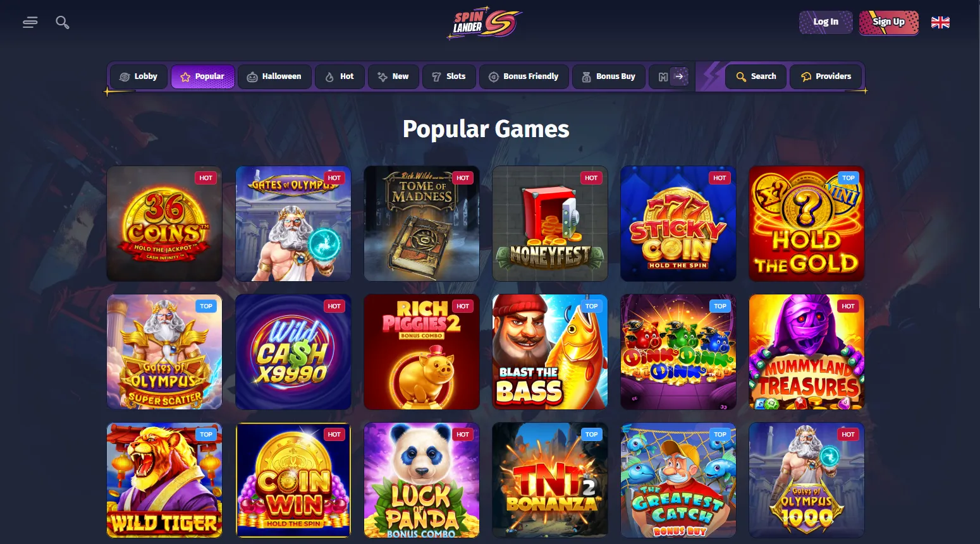Open the New games category
This screenshot has width=980, height=544.
pyautogui.click(x=393, y=76)
